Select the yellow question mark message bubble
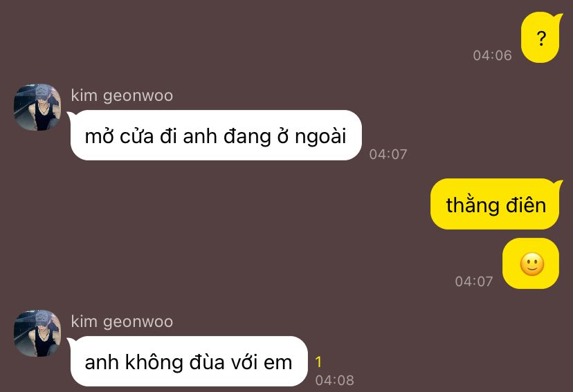Viewport: 573px width, 392px height. (x=540, y=37)
